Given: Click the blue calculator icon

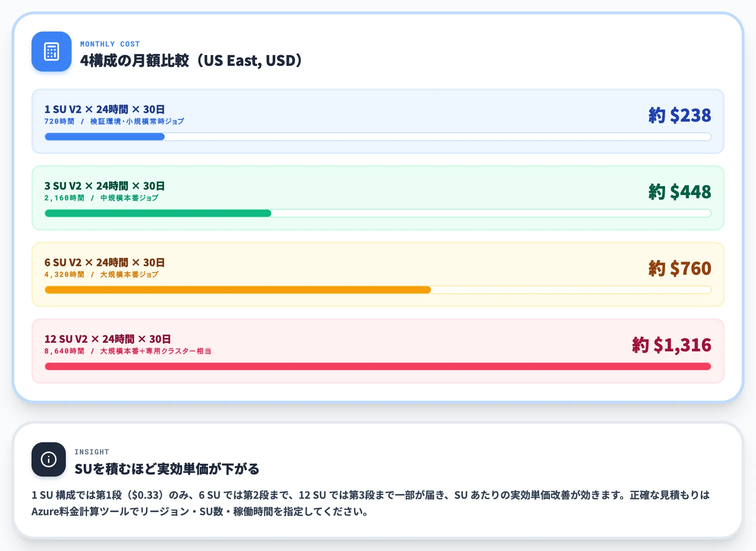Looking at the screenshot, I should (x=52, y=52).
